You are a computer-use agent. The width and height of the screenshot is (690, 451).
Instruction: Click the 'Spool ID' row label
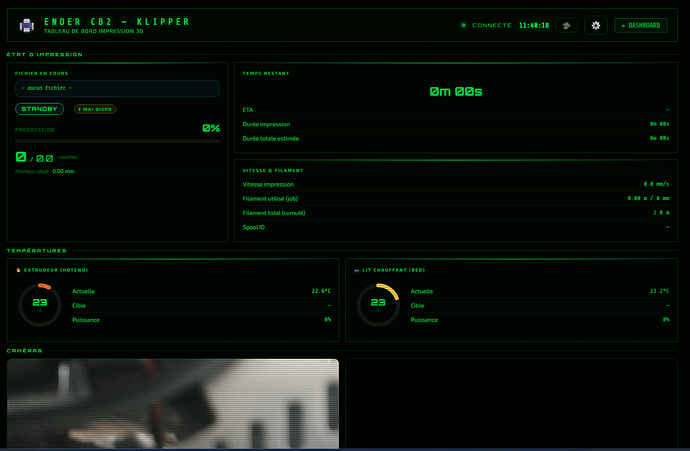tap(253, 227)
